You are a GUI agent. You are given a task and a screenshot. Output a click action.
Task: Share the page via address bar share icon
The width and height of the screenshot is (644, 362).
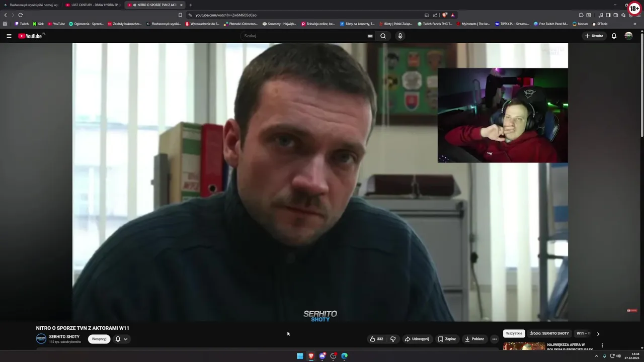coord(435,15)
